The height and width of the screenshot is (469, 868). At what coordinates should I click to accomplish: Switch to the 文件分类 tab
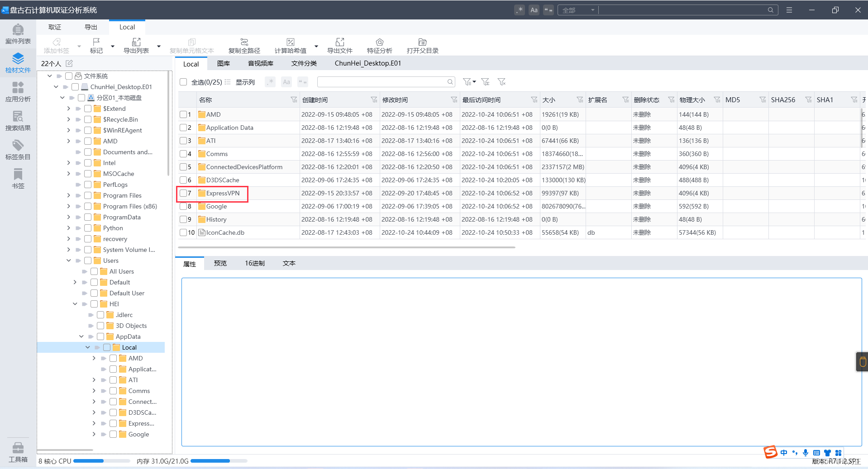click(x=304, y=63)
